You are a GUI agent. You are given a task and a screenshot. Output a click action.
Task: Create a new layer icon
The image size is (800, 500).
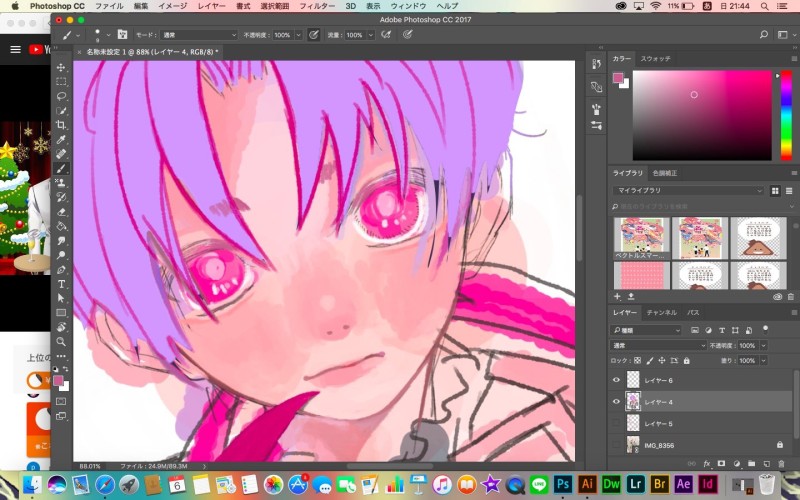766,464
